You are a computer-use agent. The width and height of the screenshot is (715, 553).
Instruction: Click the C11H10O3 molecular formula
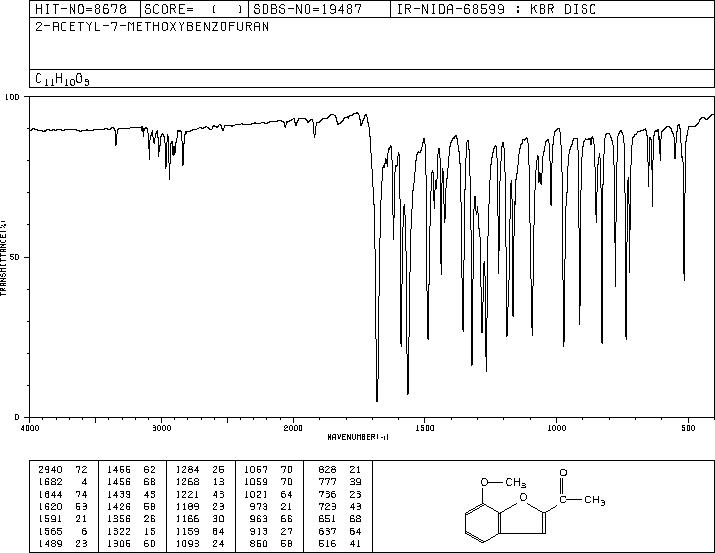(62, 79)
